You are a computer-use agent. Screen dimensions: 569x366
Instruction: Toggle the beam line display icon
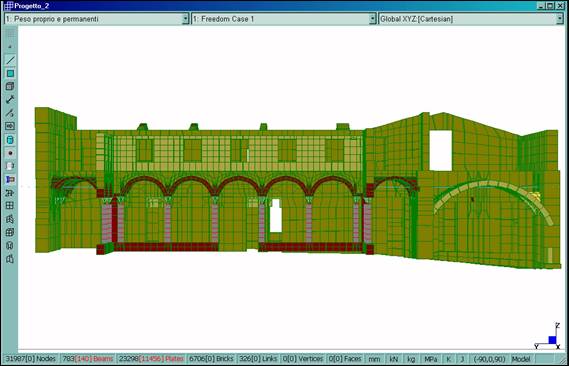10,60
